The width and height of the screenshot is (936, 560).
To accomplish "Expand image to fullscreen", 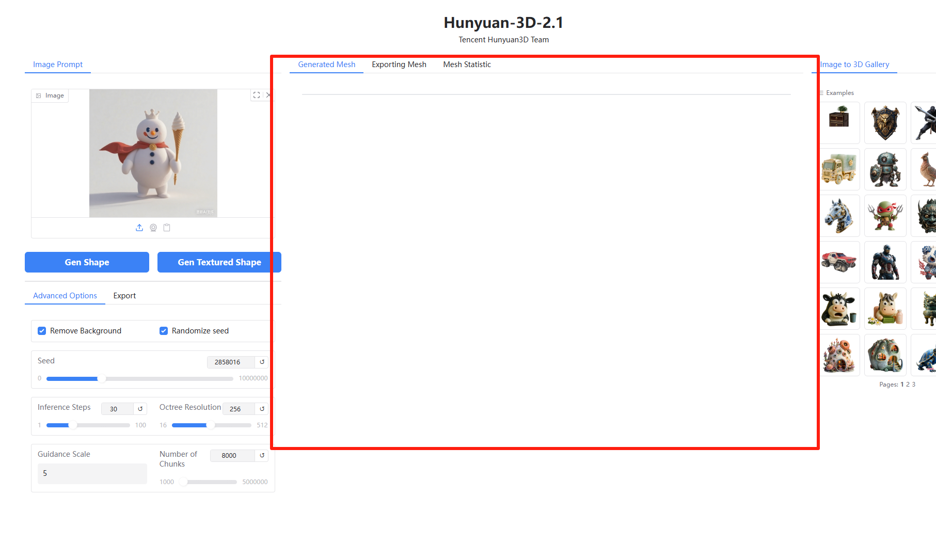I will tap(257, 95).
